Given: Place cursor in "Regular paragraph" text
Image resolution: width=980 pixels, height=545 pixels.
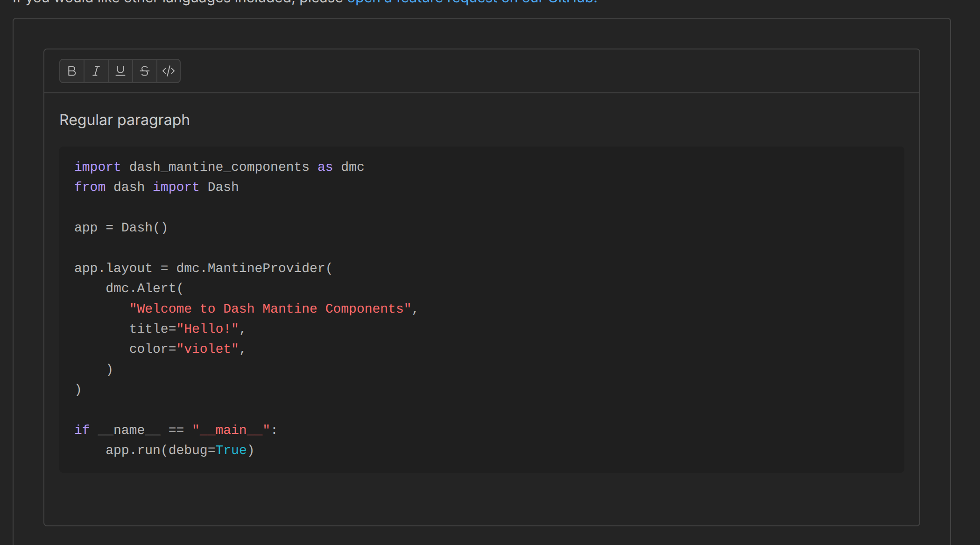Looking at the screenshot, I should coord(125,120).
